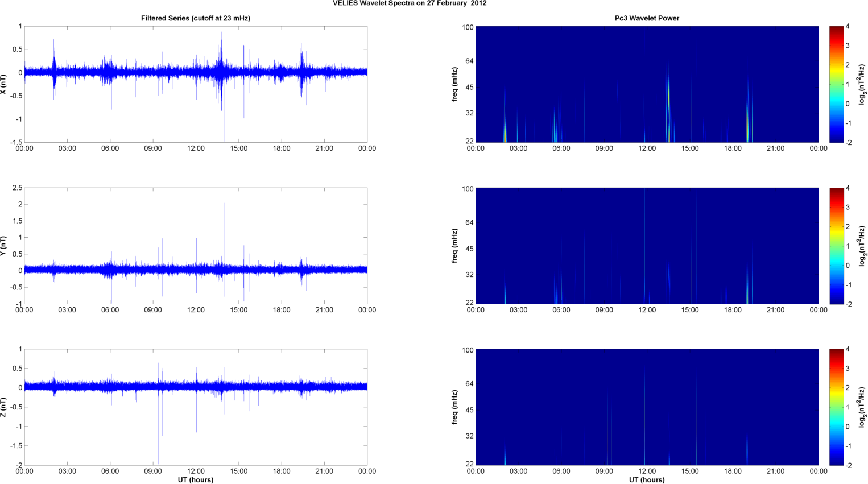Click the '1.5' tick on the Y plot axis
Image resolution: width=868 pixels, height=484 pixels.
point(17,221)
